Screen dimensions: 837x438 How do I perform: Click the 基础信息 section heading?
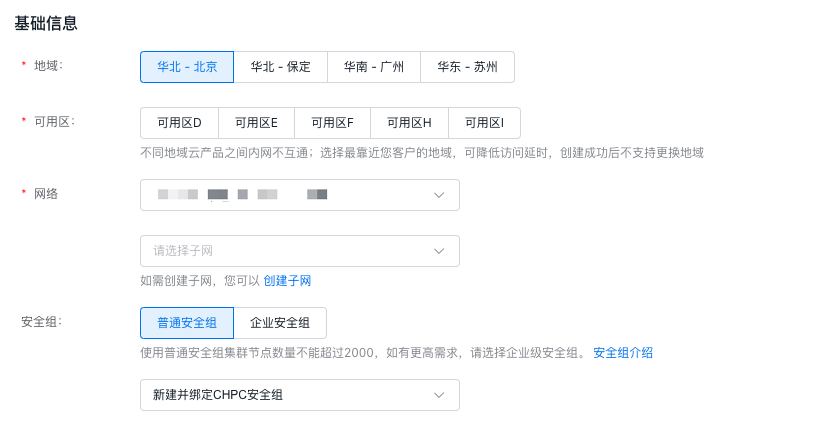pos(46,23)
